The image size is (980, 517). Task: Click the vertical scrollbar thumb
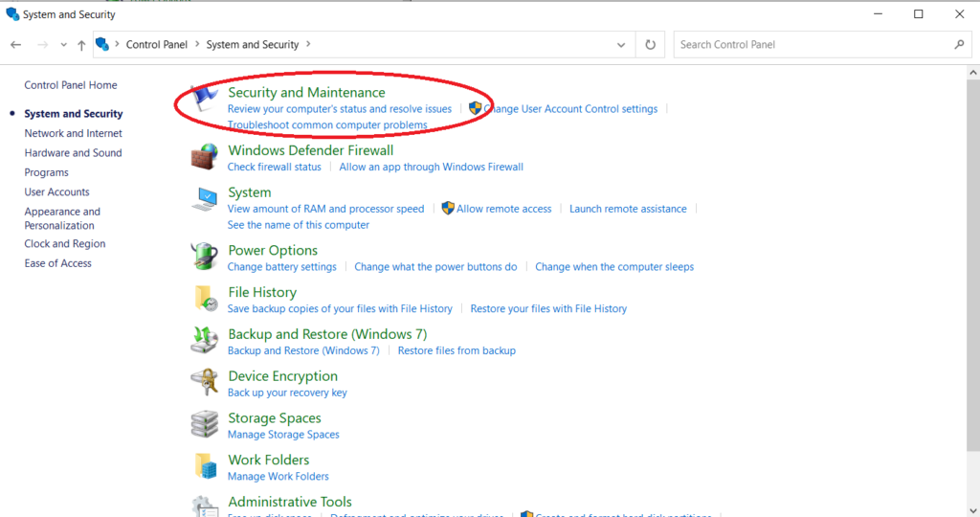973,265
